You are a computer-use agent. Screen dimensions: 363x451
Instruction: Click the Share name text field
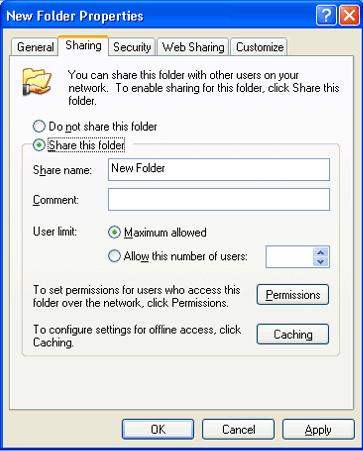coord(219,170)
